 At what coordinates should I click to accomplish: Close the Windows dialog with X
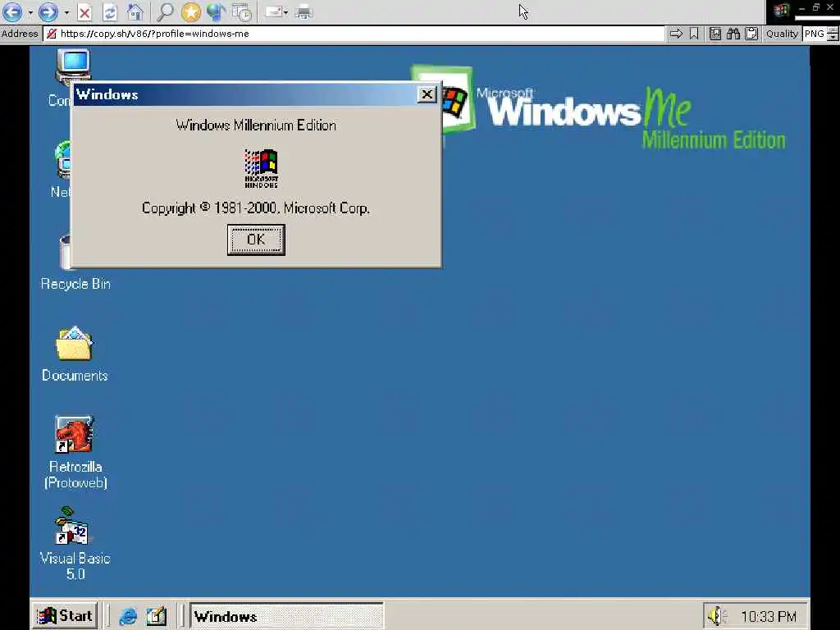tap(427, 95)
